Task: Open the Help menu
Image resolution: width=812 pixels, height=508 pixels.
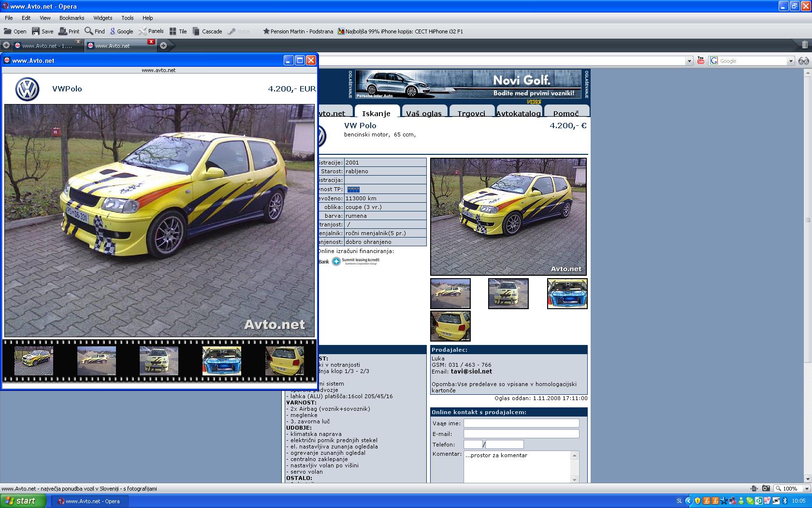Action: pos(147,18)
